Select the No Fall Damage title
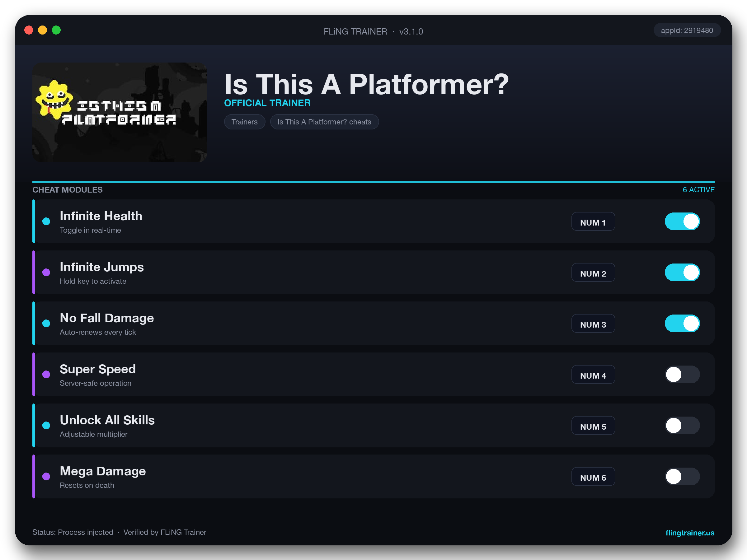 tap(107, 318)
